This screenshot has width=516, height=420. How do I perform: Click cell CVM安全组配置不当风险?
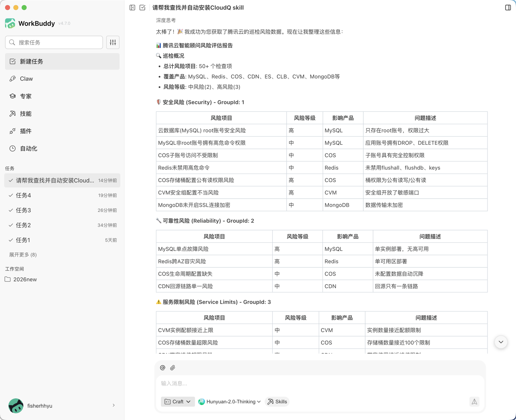point(222,193)
